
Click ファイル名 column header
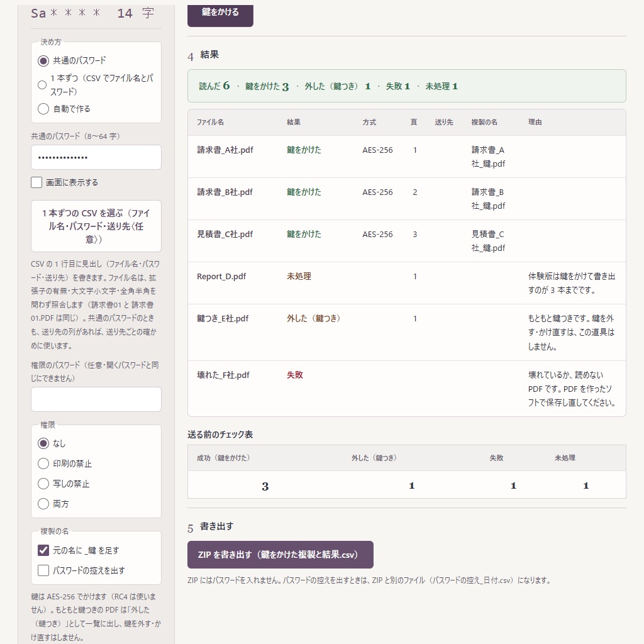click(x=210, y=122)
